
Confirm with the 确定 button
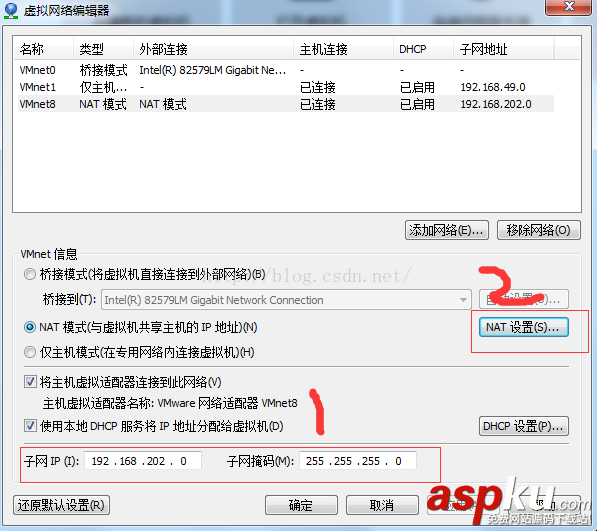coord(301,505)
